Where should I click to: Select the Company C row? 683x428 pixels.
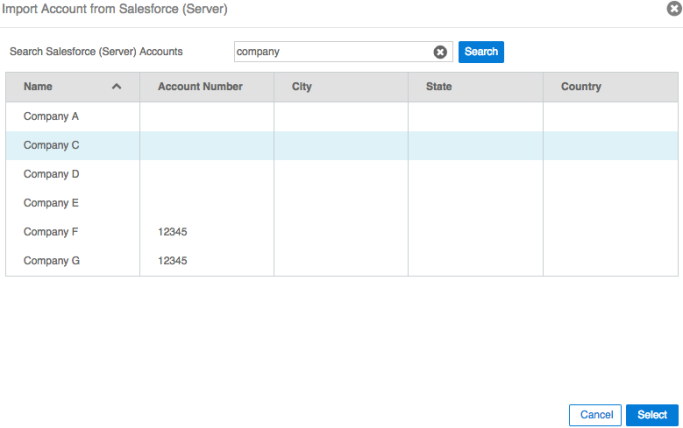pyautogui.click(x=342, y=145)
